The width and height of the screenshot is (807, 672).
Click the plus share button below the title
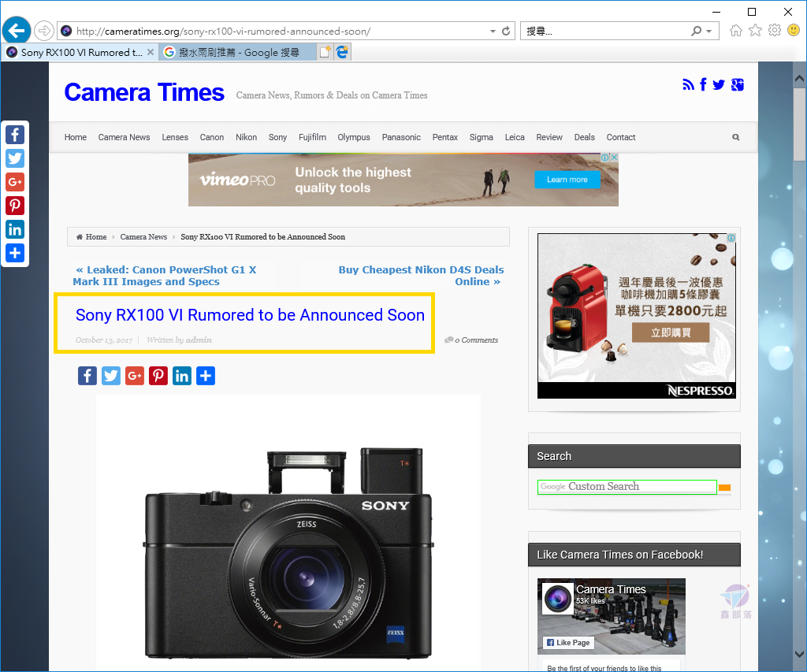(x=206, y=376)
